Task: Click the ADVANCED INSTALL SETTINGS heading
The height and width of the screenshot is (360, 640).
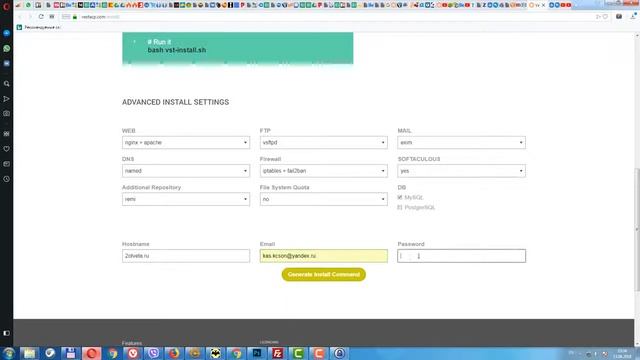Action: coord(176,102)
